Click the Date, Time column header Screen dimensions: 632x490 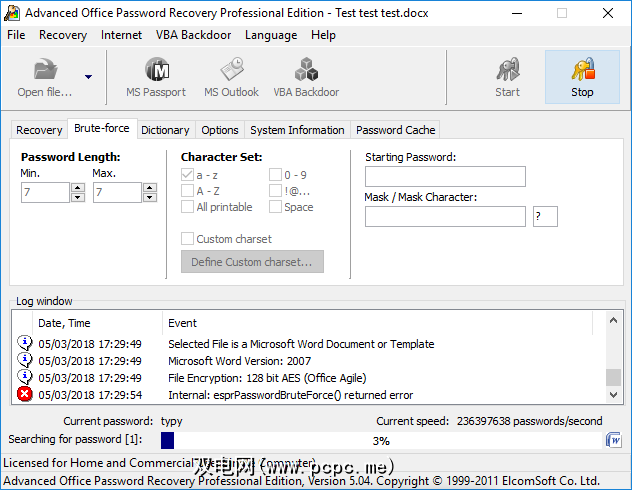click(x=98, y=323)
